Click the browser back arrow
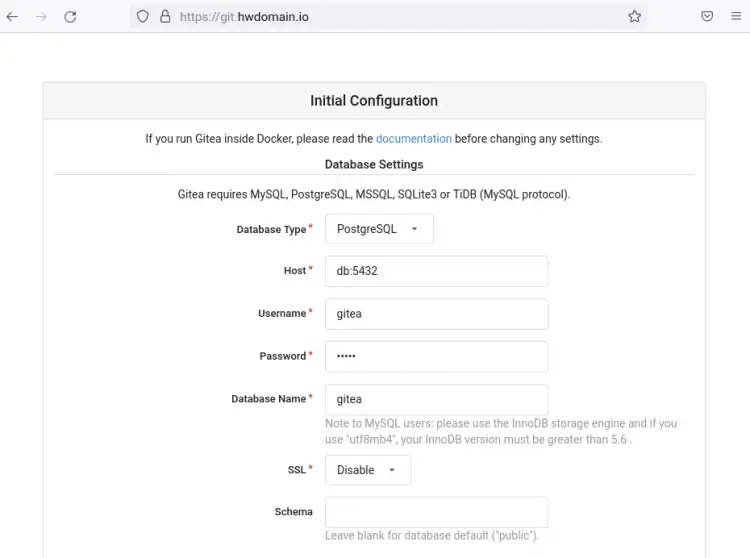The image size is (750, 558). 13,17
